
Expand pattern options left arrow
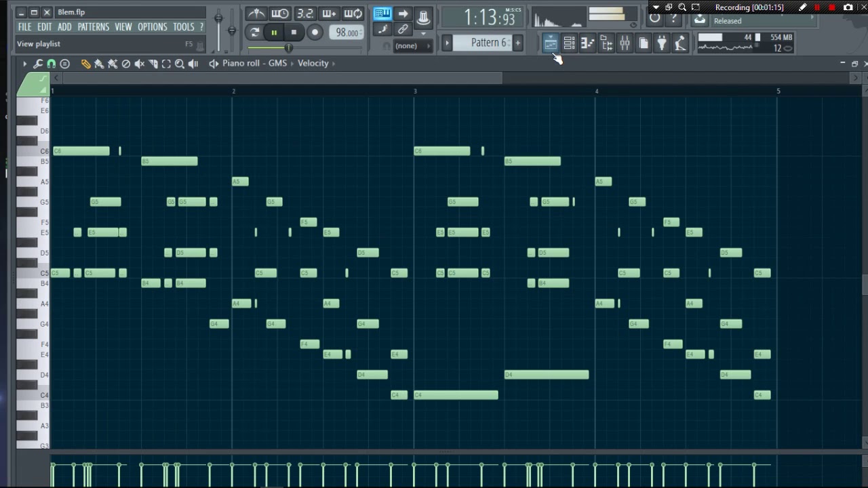tap(447, 43)
